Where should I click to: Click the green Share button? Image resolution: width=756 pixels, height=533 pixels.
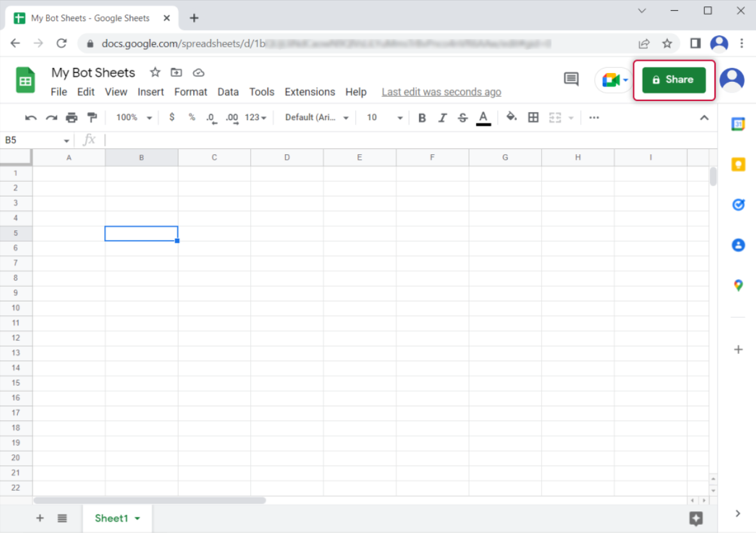(673, 80)
